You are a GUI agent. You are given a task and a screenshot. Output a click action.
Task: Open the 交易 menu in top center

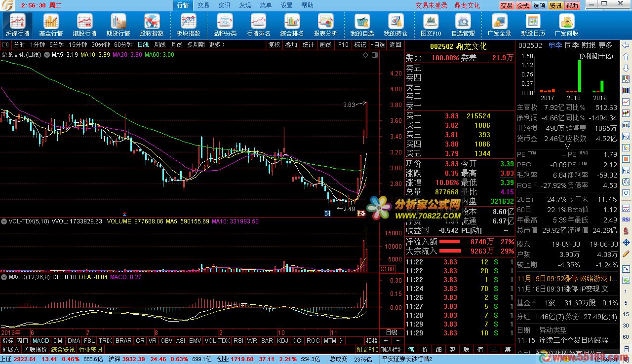pos(203,5)
